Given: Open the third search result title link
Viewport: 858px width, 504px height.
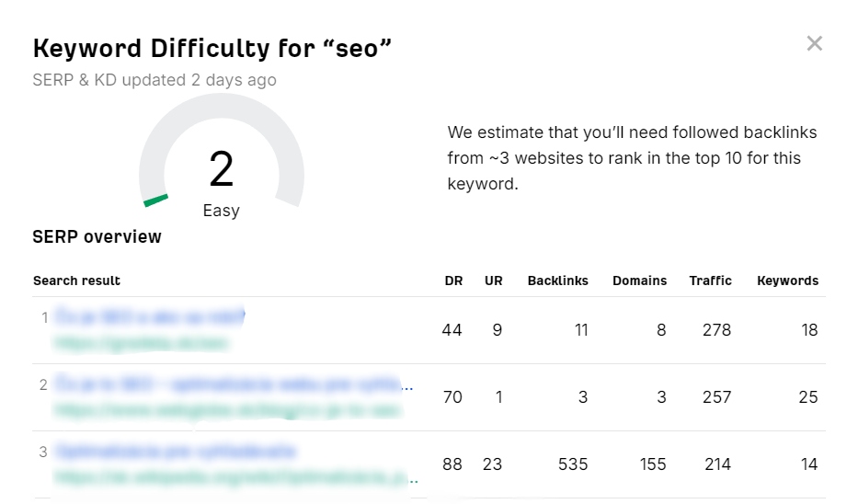Looking at the screenshot, I should point(175,452).
